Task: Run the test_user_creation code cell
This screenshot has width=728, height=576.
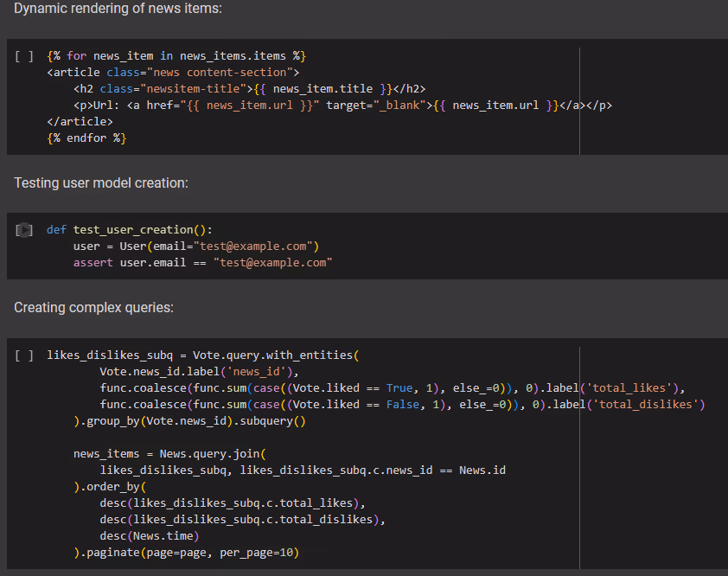Action: 24,230
